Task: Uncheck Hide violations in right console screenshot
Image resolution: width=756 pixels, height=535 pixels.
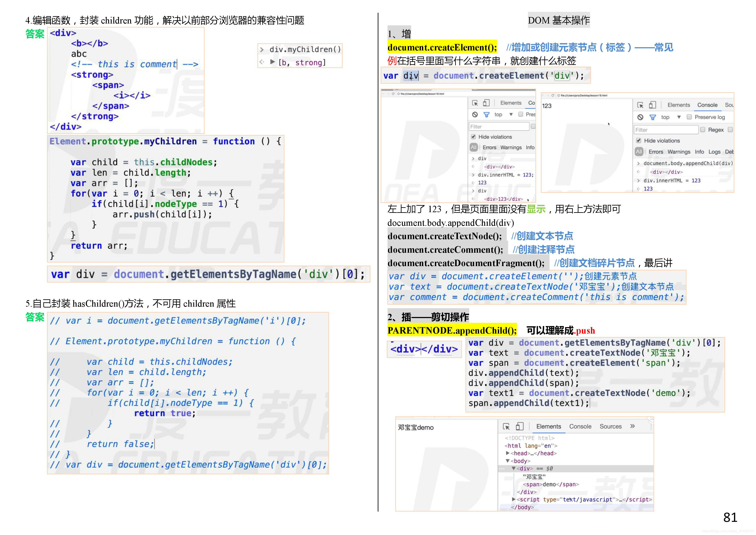Action: (639, 141)
